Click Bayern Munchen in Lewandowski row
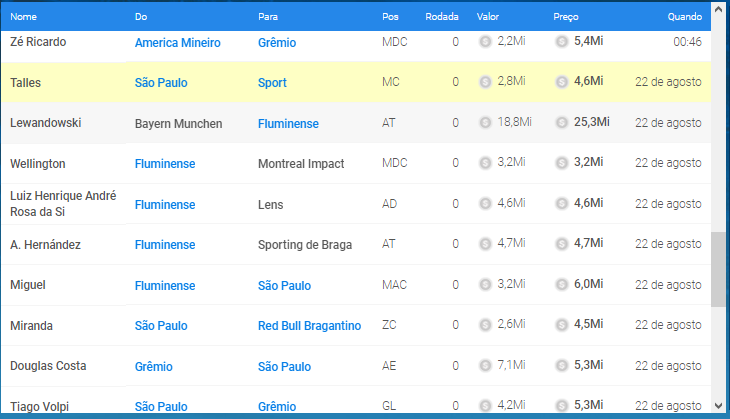730x419 pixels. (x=178, y=124)
